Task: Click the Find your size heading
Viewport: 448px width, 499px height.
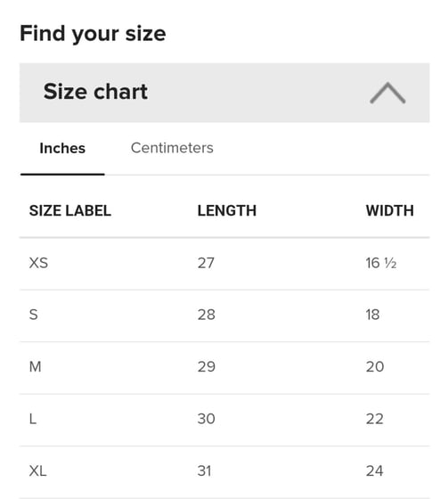Action: [x=93, y=34]
